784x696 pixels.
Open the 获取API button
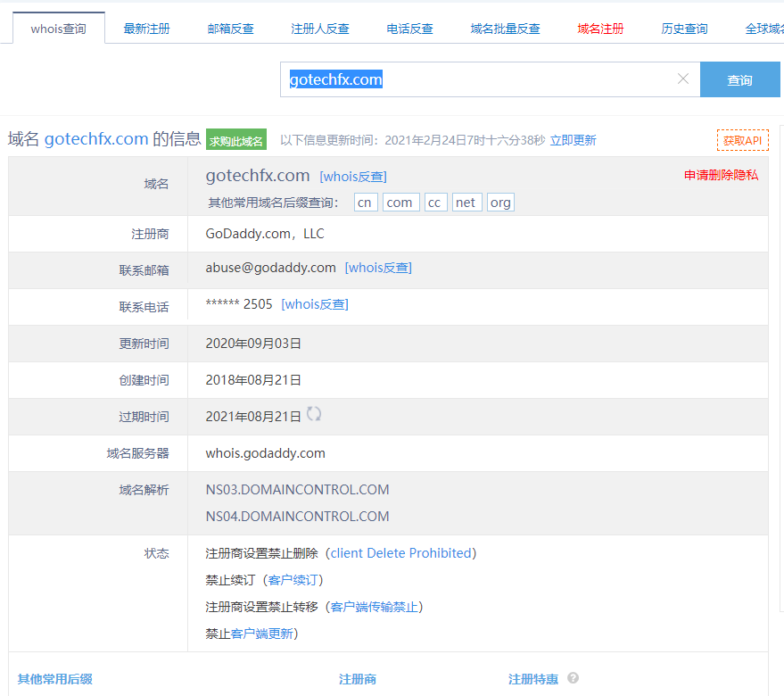pyautogui.click(x=742, y=140)
